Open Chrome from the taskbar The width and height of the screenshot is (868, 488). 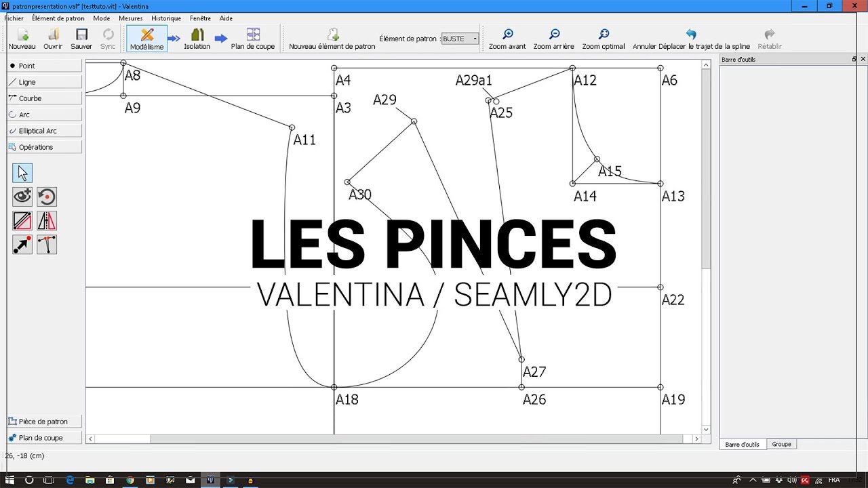pyautogui.click(x=130, y=480)
